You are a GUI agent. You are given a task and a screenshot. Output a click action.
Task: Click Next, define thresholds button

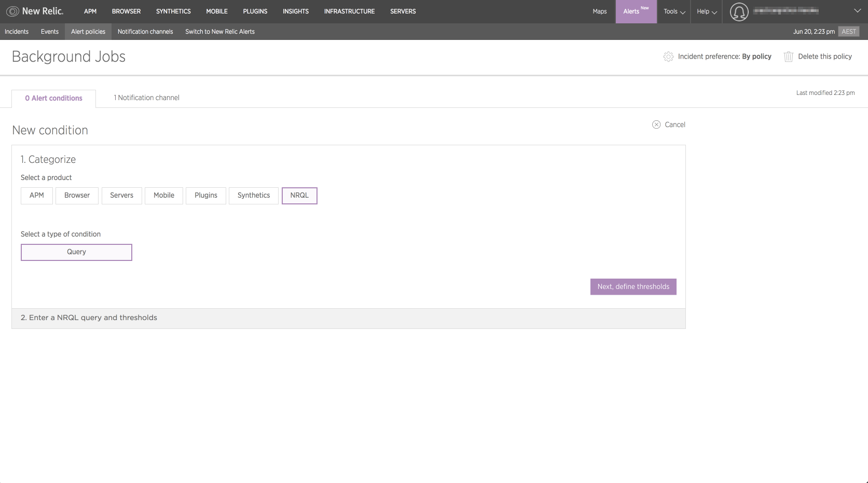coord(633,287)
